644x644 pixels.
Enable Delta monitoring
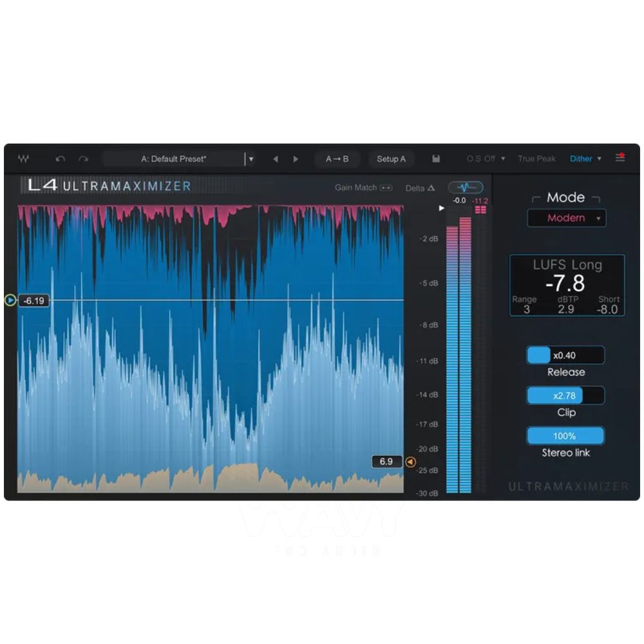pyautogui.click(x=419, y=188)
